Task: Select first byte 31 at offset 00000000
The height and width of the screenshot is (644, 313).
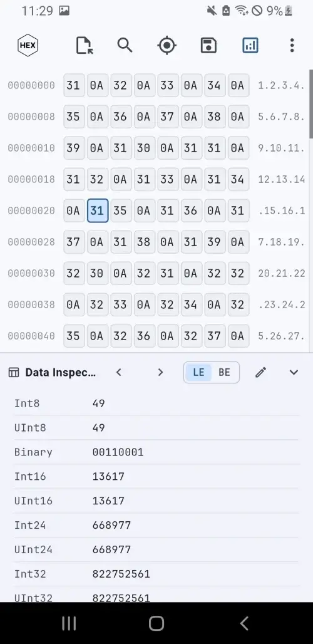Action: coord(74,85)
